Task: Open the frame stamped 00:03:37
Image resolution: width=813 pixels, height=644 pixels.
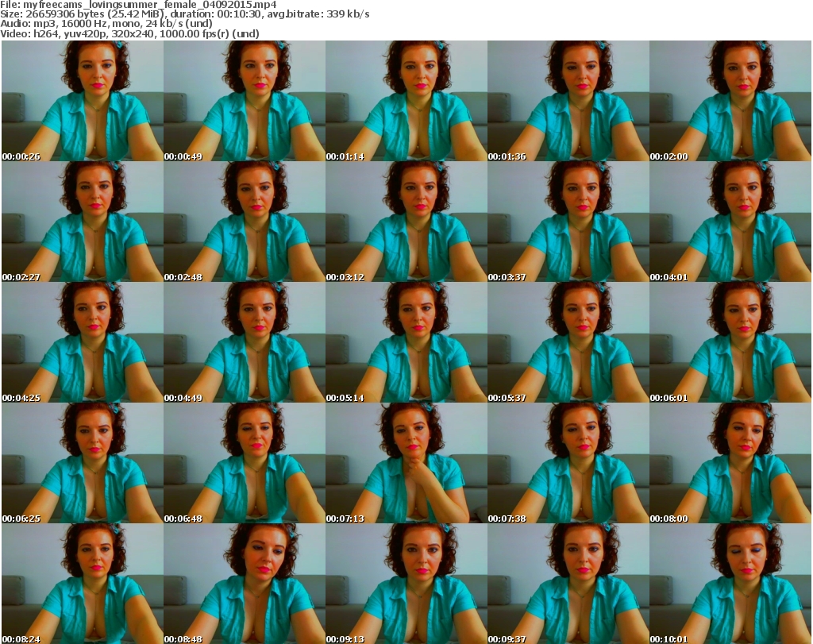Action: pyautogui.click(x=568, y=222)
